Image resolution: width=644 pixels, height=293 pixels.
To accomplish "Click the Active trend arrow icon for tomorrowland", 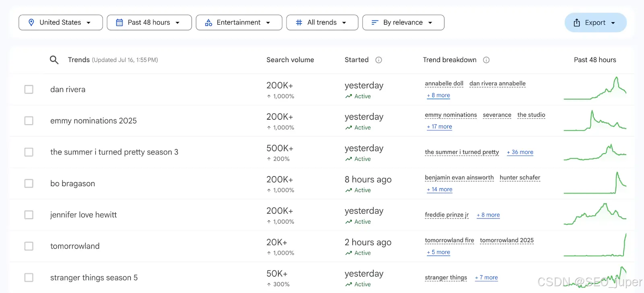I will [349, 253].
